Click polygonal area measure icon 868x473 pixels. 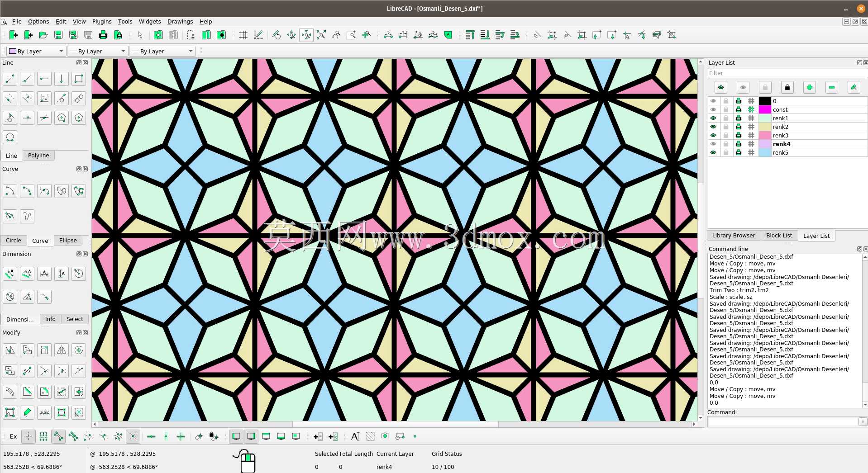[x=448, y=35]
